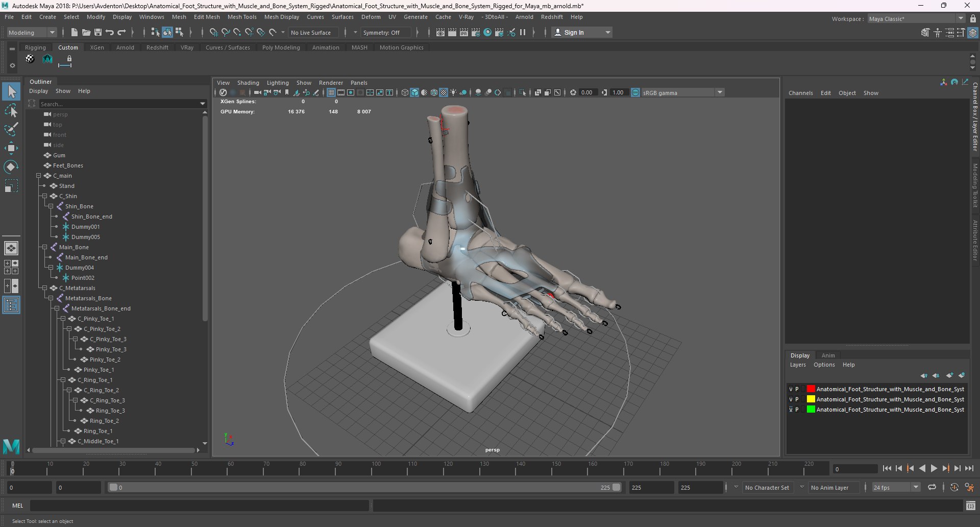Open the Mesh Tools menu
The height and width of the screenshot is (527, 980).
click(x=242, y=17)
